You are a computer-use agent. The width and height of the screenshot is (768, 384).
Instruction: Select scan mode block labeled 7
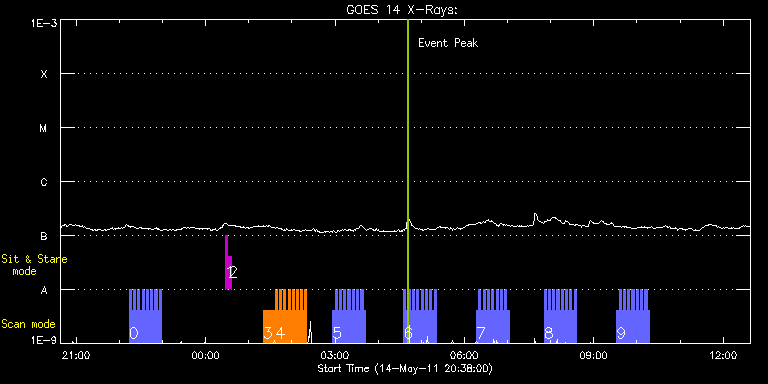(x=493, y=316)
